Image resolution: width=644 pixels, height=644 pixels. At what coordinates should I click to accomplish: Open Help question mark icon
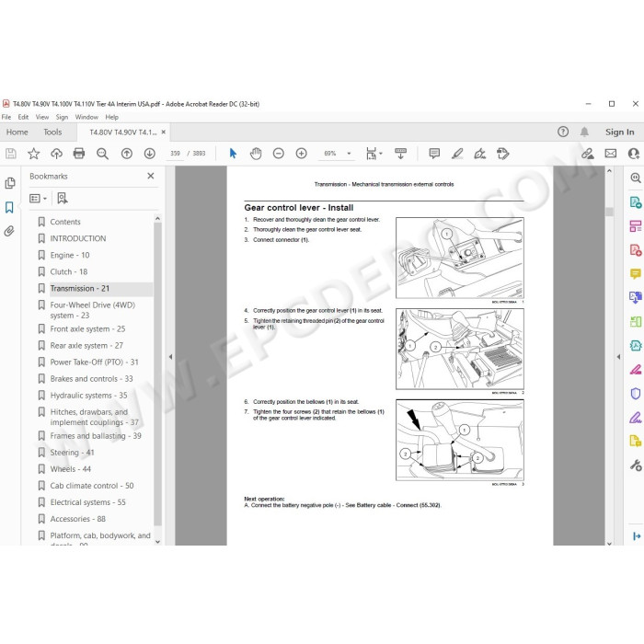coord(563,132)
